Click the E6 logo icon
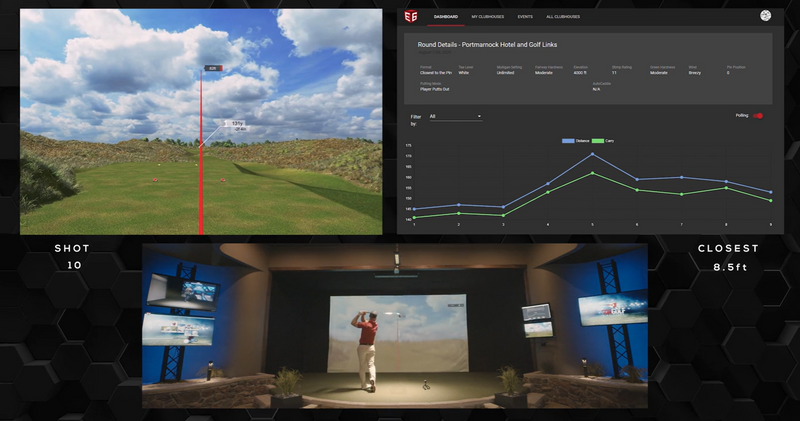Screen dimensions: 800x421 click(x=410, y=17)
